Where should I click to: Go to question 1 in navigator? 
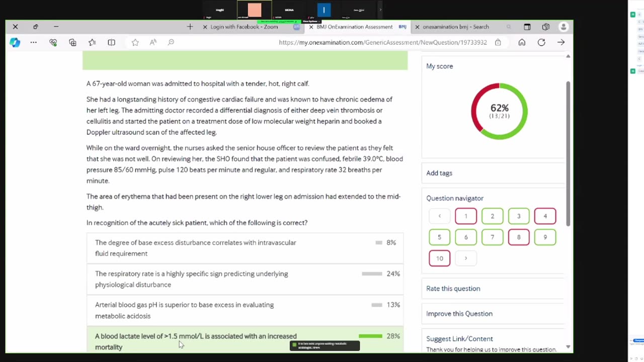466,216
